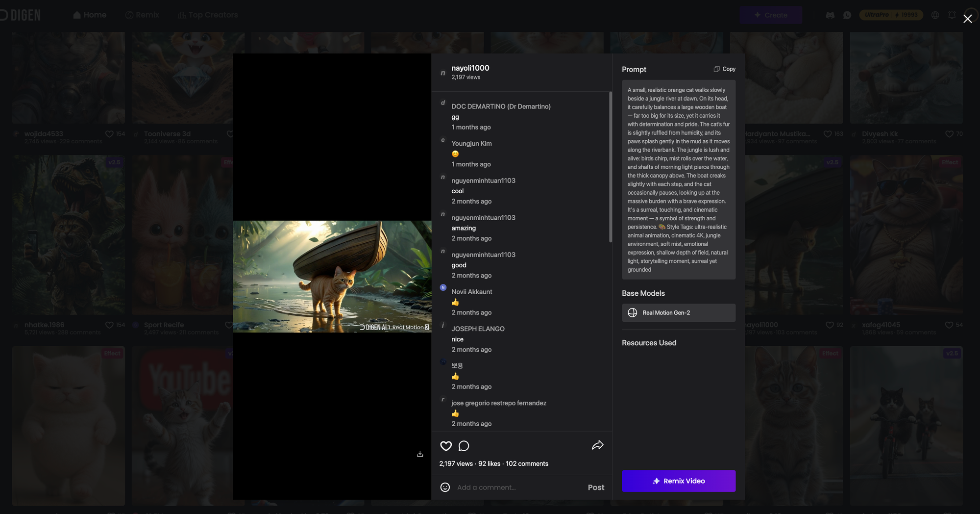
Task: Like xafog1045 card heart icon
Action: pos(949,325)
